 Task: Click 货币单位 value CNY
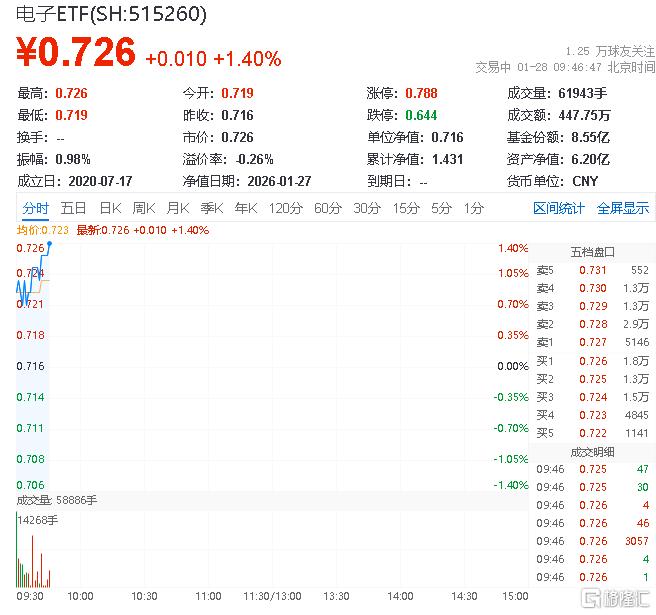point(585,181)
